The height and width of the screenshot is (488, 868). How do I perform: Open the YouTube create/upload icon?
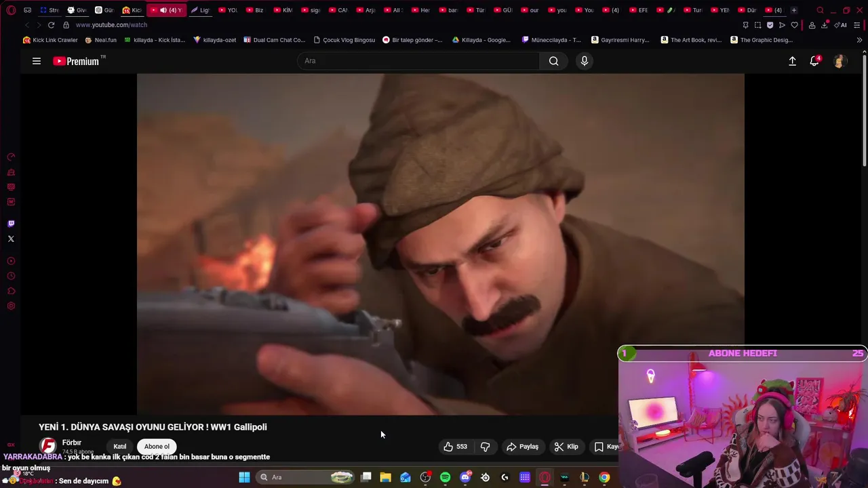coord(792,61)
